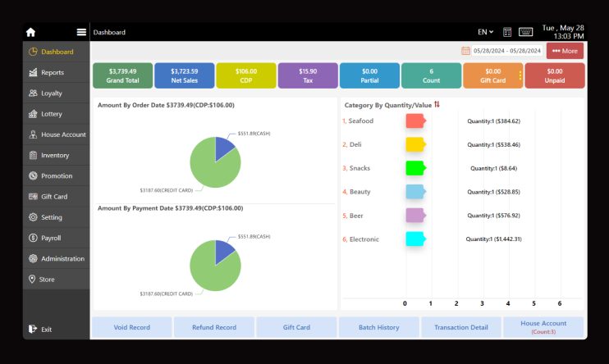Image resolution: width=609 pixels, height=364 pixels.
Task: Toggle the Category sort order arrows
Action: pyautogui.click(x=437, y=104)
